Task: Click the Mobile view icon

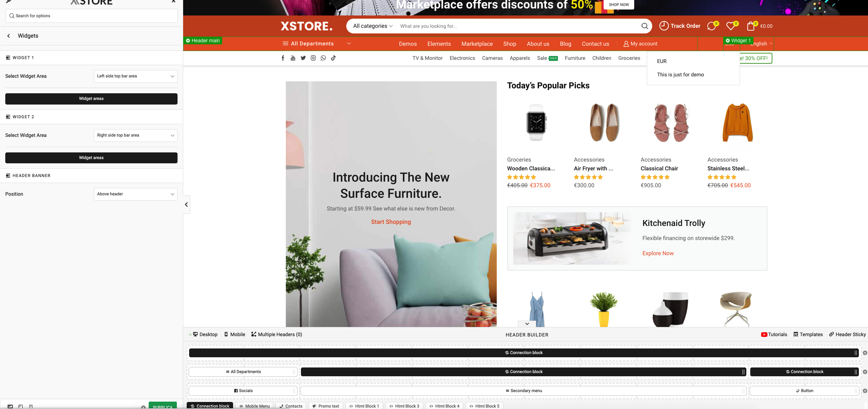Action: click(226, 334)
